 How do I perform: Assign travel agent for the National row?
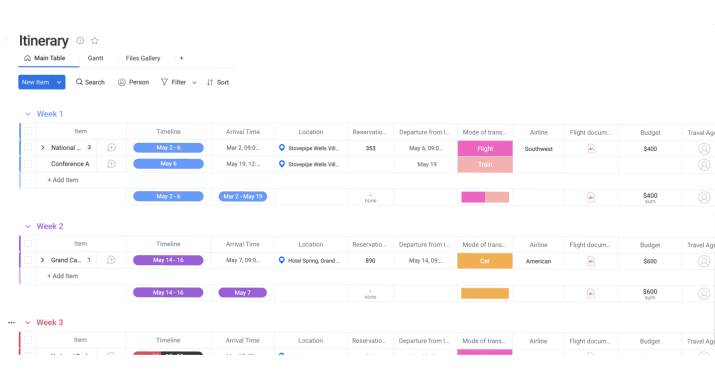tap(704, 149)
